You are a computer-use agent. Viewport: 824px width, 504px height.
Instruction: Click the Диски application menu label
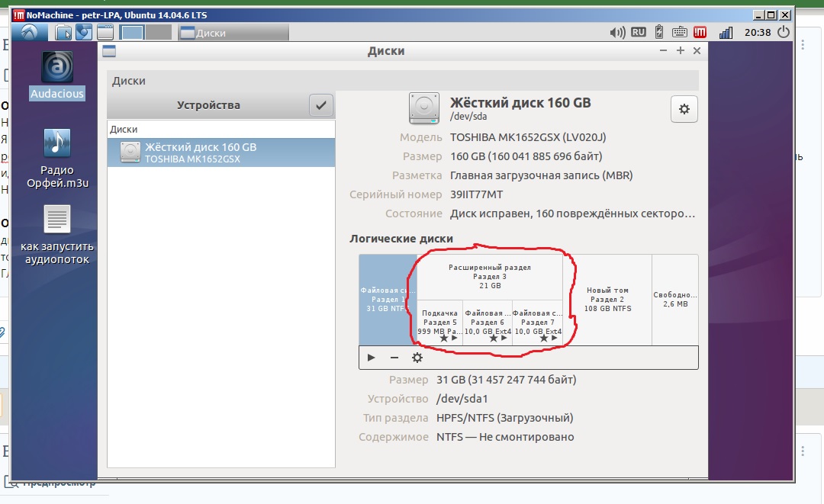[x=129, y=81]
